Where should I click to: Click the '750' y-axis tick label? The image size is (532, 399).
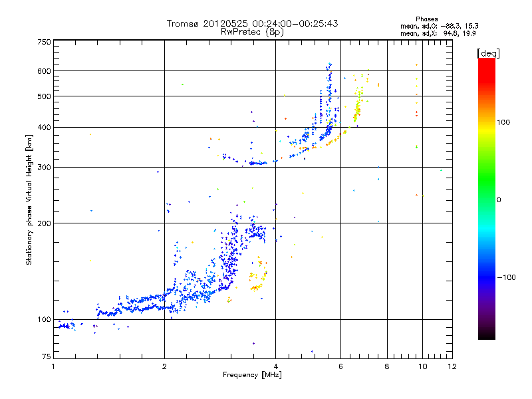click(x=45, y=42)
